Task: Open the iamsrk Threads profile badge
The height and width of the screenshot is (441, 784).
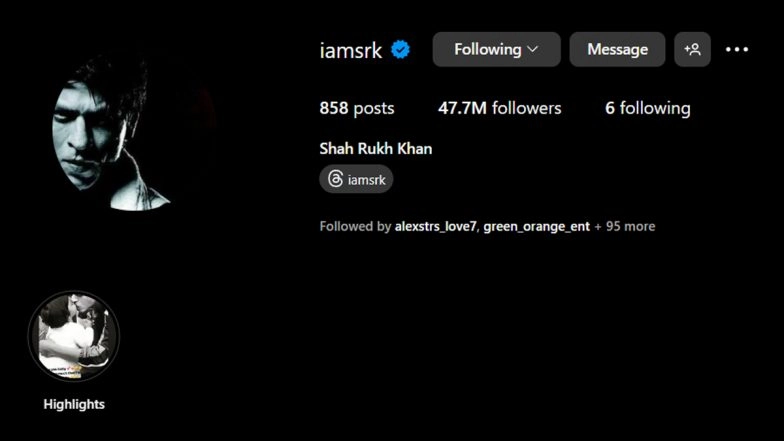Action: click(356, 179)
